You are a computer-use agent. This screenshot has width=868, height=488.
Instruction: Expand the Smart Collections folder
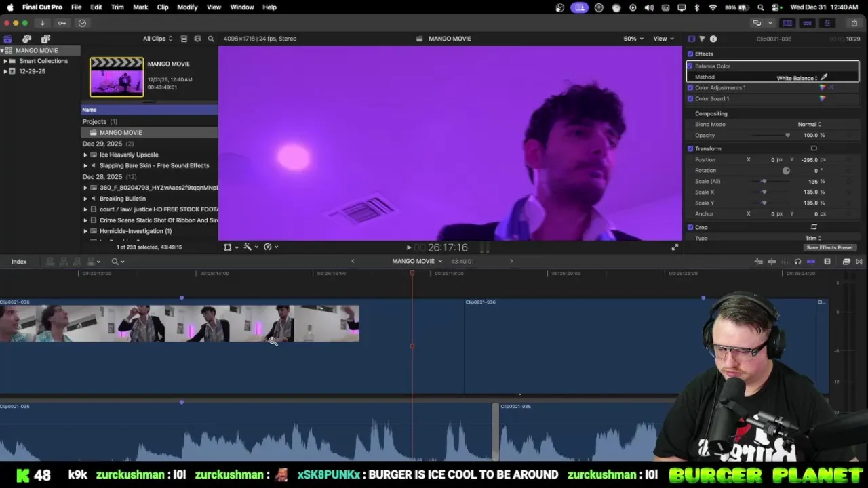(5, 61)
